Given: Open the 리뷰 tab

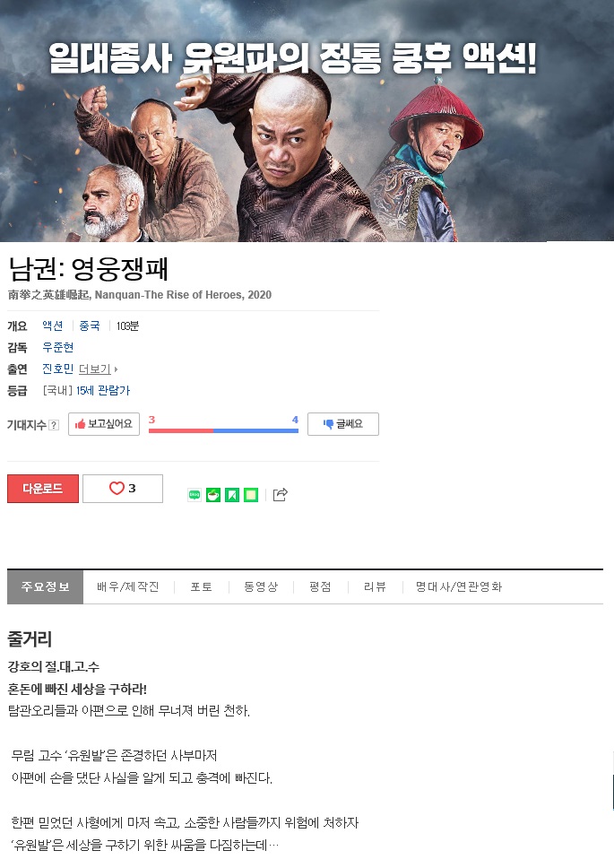Looking at the screenshot, I should tap(375, 586).
